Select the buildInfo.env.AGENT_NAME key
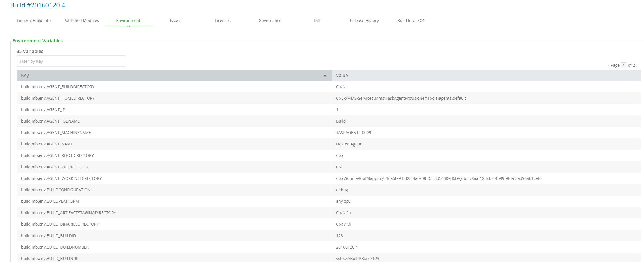Image resolution: width=644 pixels, height=262 pixels. click(47, 144)
